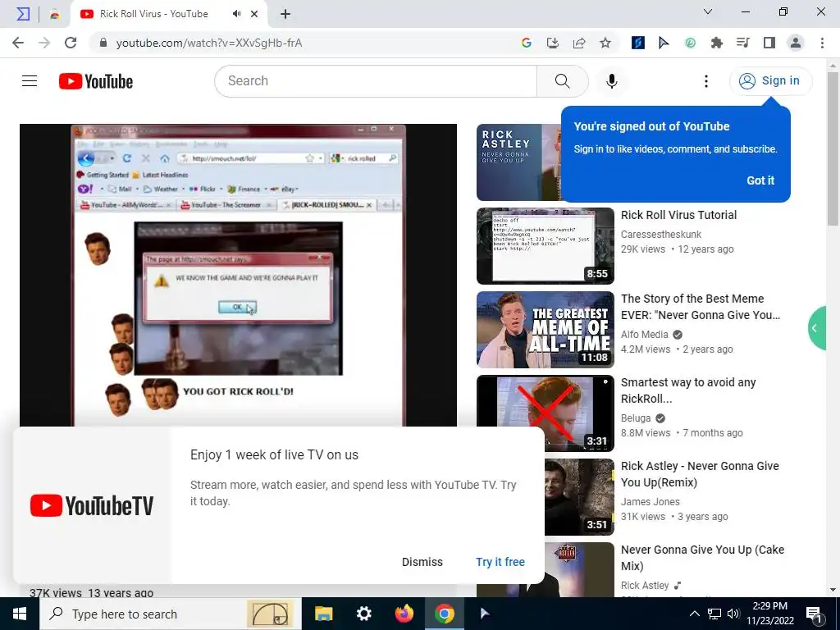
Task: Click the Sign in button
Action: [x=770, y=81]
